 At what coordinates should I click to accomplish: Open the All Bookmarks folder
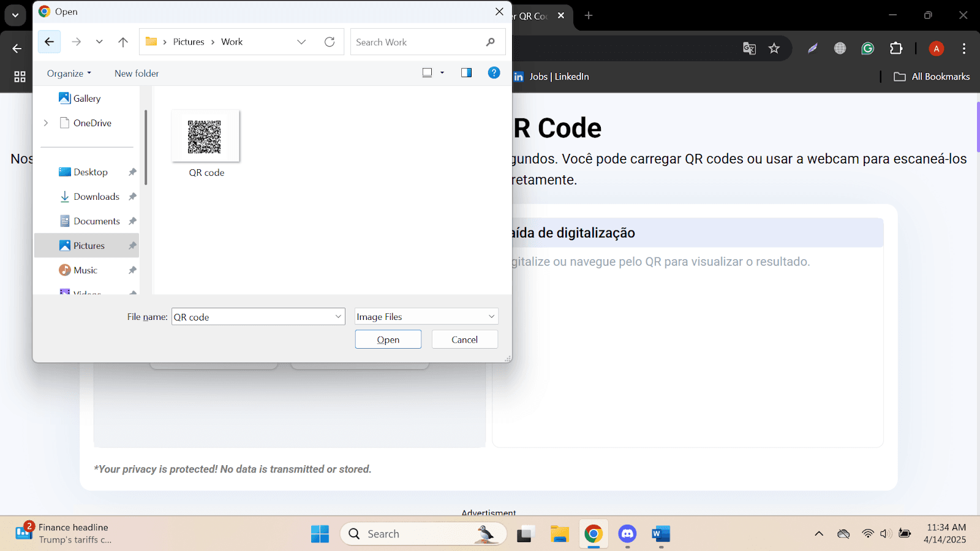click(x=932, y=77)
